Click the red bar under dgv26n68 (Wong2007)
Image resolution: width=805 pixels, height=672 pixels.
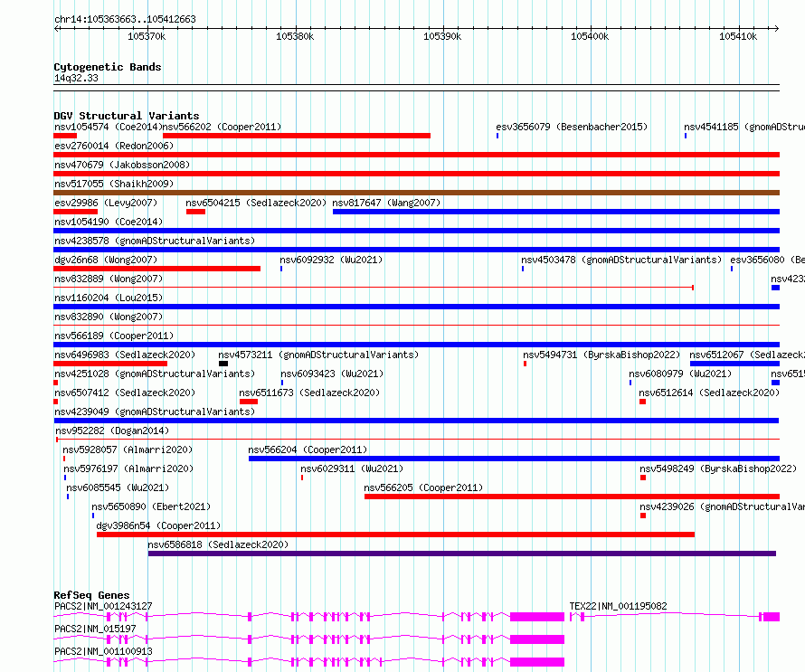pyautogui.click(x=156, y=269)
